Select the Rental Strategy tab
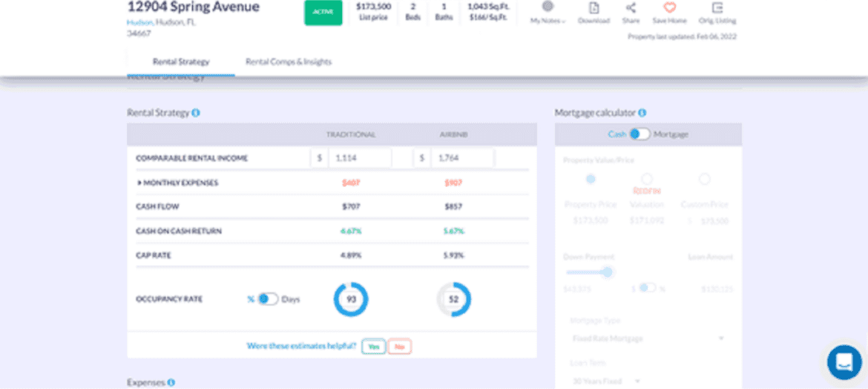 (181, 62)
